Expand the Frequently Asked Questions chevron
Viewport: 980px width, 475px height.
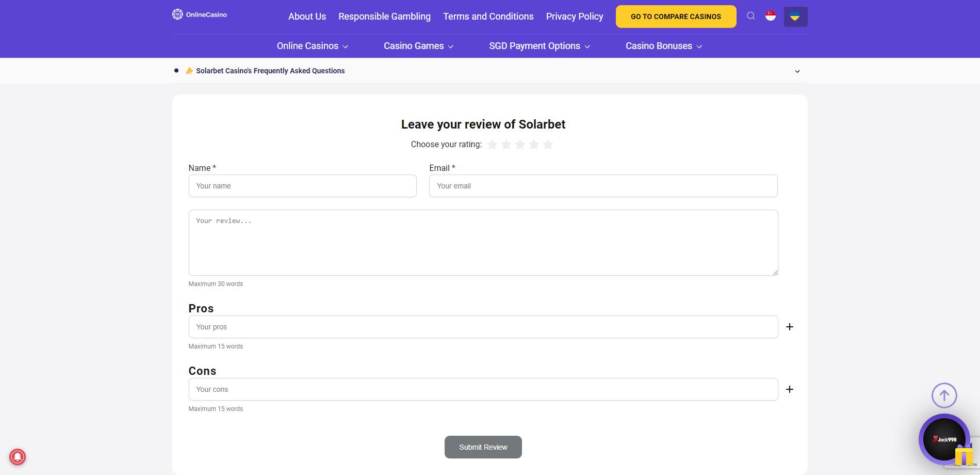pos(797,71)
